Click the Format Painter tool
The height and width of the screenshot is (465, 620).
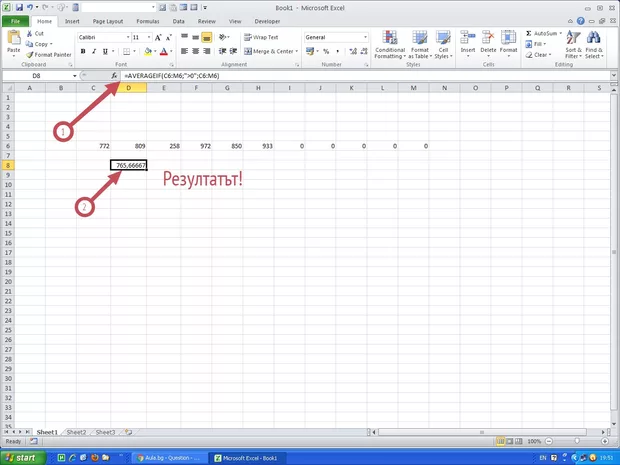click(50, 55)
